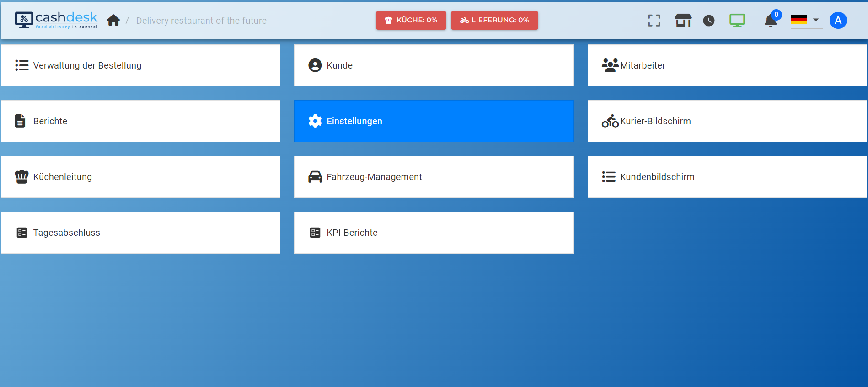The width and height of the screenshot is (868, 387).
Task: Toggle fullscreen mode icon
Action: click(654, 21)
